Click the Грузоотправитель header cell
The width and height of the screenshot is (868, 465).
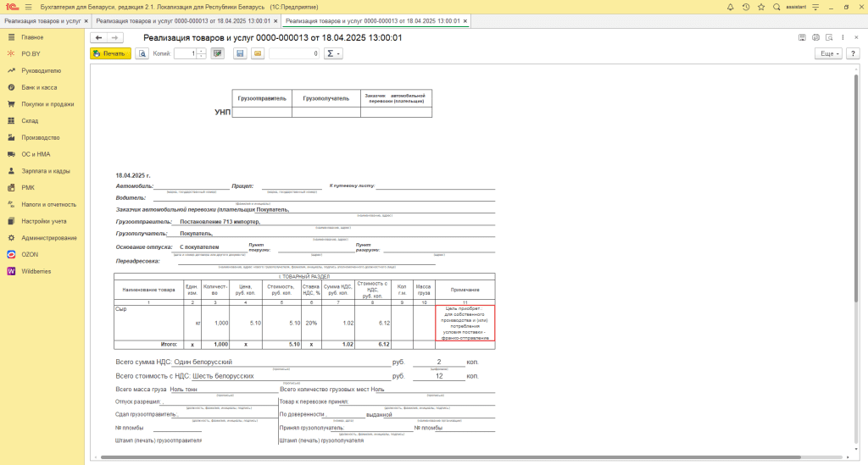click(x=262, y=98)
